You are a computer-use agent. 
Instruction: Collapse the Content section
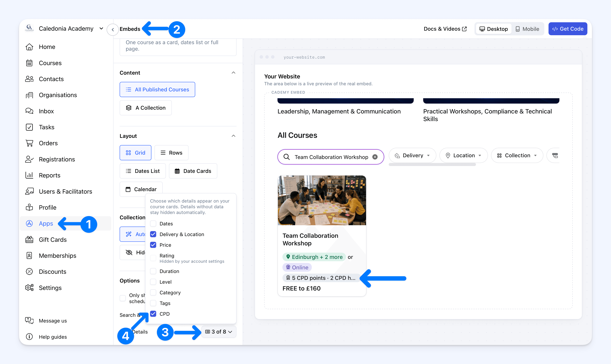(x=233, y=73)
